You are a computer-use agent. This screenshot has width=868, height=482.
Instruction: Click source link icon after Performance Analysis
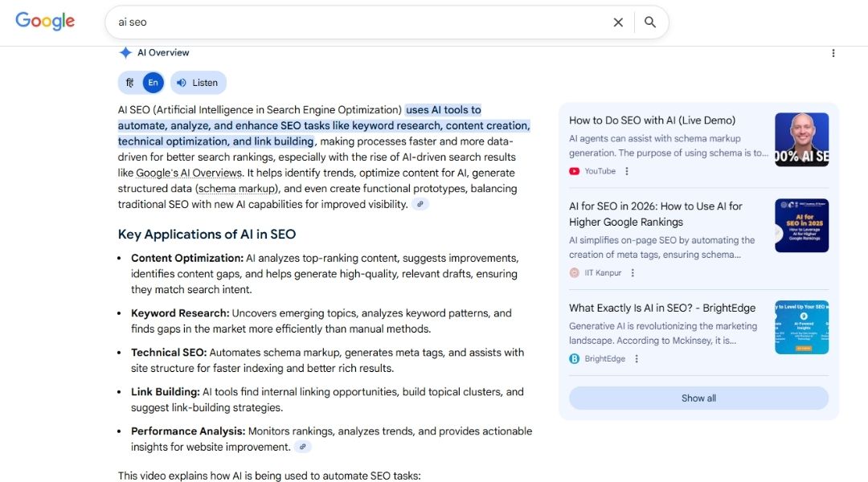(303, 447)
